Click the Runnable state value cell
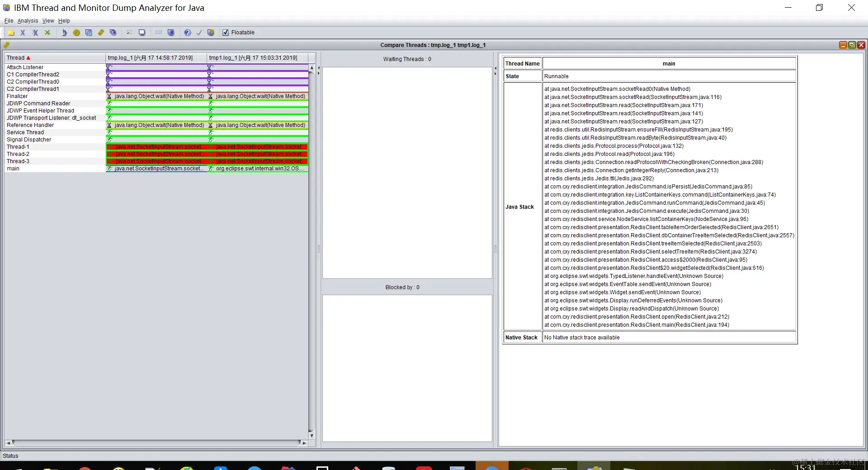 669,76
